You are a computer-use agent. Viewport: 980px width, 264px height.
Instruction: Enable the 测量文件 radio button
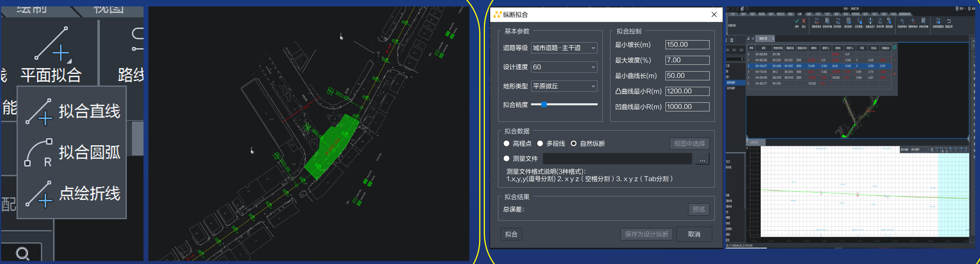click(x=506, y=158)
